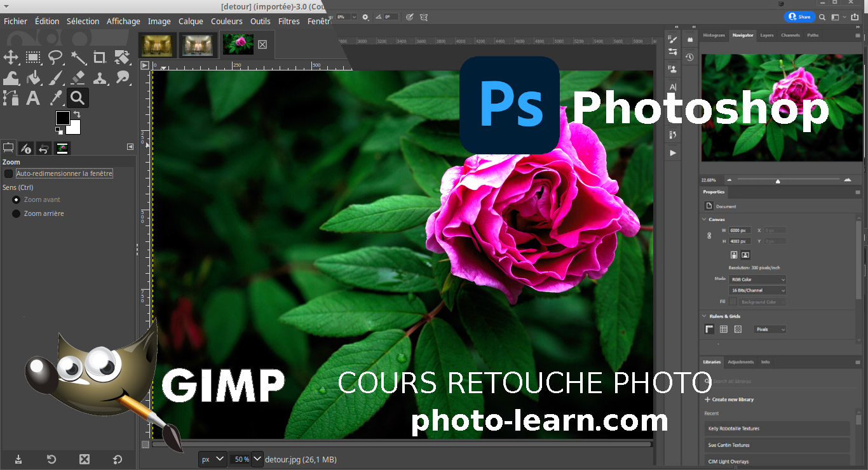Switch to the Channels tab
Viewport: 868px width, 470px height.
point(790,35)
